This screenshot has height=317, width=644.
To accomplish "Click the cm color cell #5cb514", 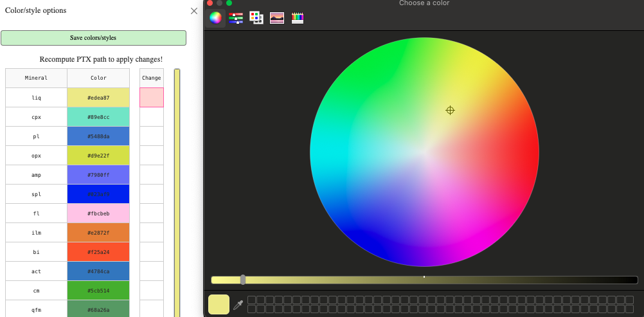I will pyautogui.click(x=98, y=291).
